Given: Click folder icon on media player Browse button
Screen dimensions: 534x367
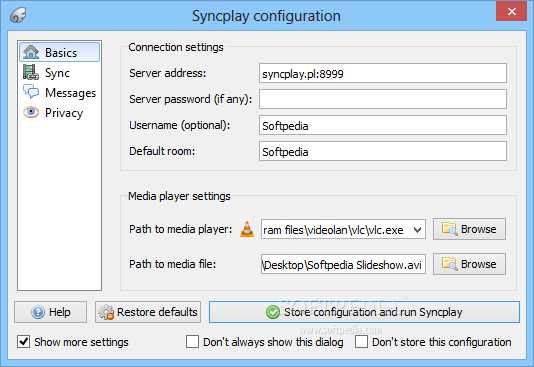Looking at the screenshot, I should (449, 229).
